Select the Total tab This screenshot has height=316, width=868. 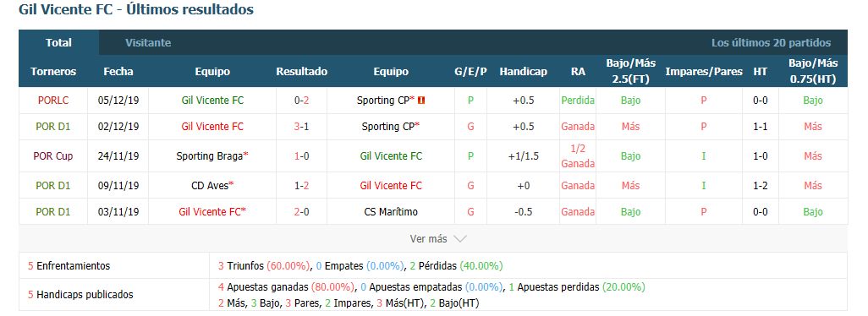click(x=58, y=42)
